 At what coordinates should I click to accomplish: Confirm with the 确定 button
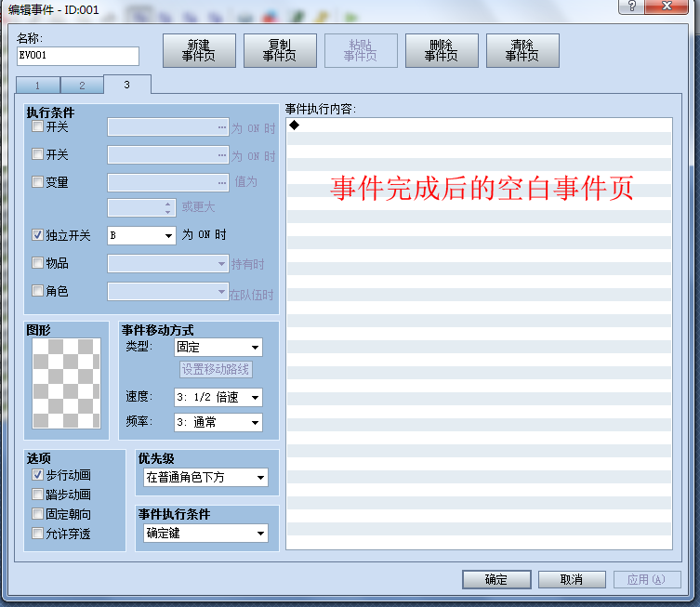pyautogui.click(x=496, y=579)
